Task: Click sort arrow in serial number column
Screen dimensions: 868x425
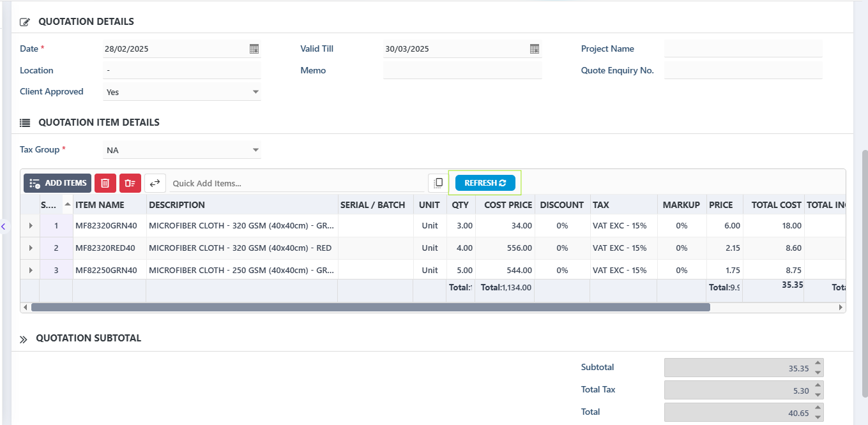Action: click(x=68, y=205)
